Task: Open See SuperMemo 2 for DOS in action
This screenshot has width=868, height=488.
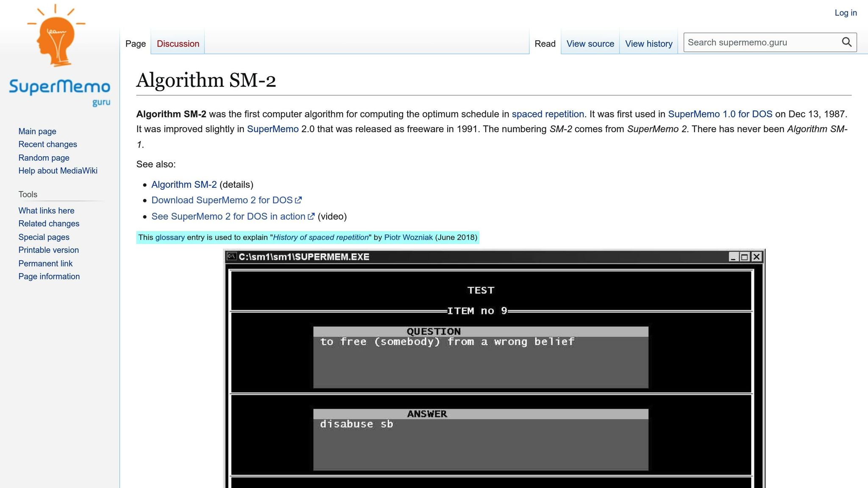Action: pyautogui.click(x=233, y=216)
